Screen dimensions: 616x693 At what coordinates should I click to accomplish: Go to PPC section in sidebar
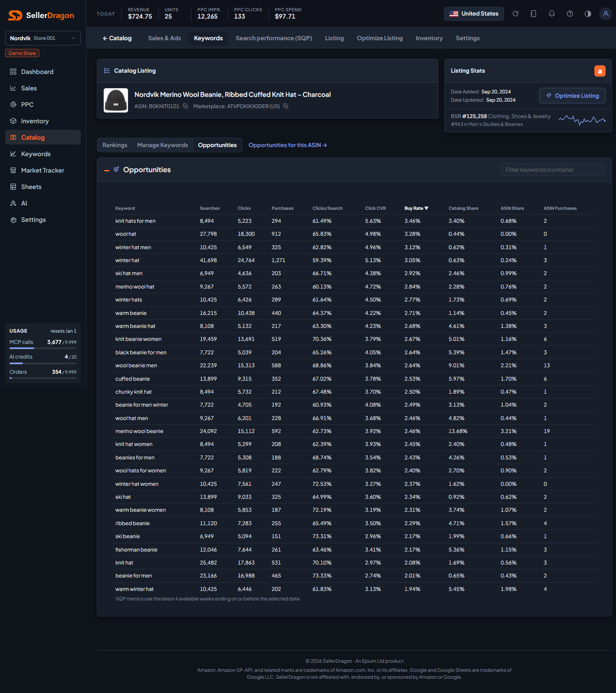[x=43, y=105]
